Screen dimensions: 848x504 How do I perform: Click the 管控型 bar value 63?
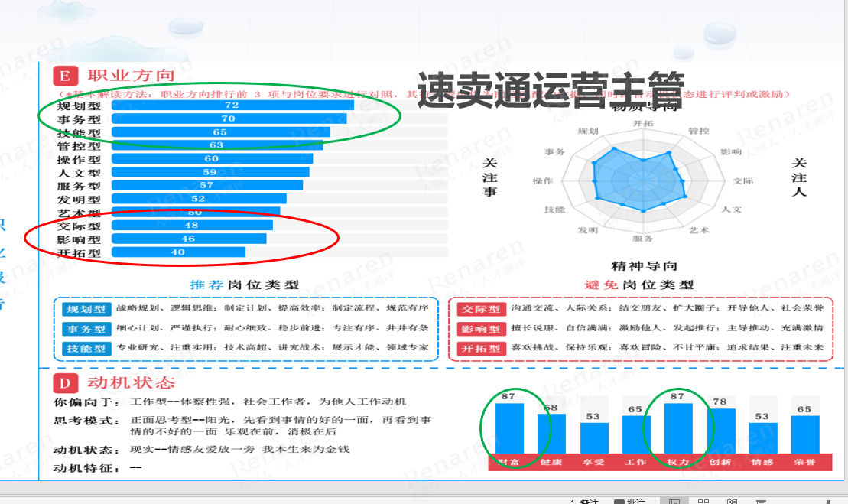[x=216, y=145]
